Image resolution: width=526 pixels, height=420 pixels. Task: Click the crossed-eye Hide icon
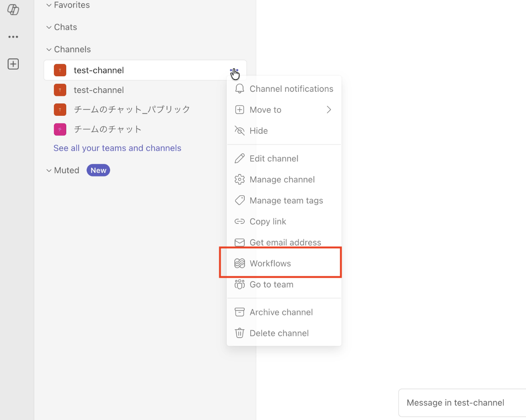point(239,131)
